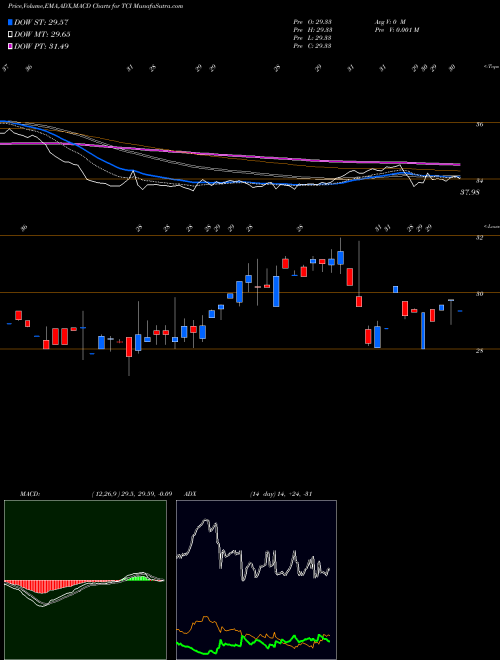The image size is (500, 660).
Task: Open the green MACD histogram chart
Action: [x=85, y=580]
